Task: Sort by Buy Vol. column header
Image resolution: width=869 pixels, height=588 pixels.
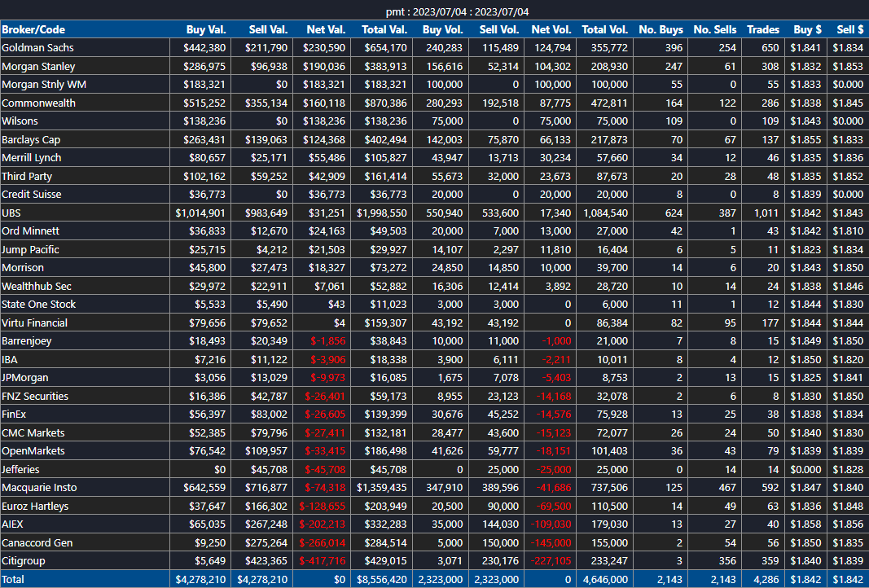Action: point(443,30)
